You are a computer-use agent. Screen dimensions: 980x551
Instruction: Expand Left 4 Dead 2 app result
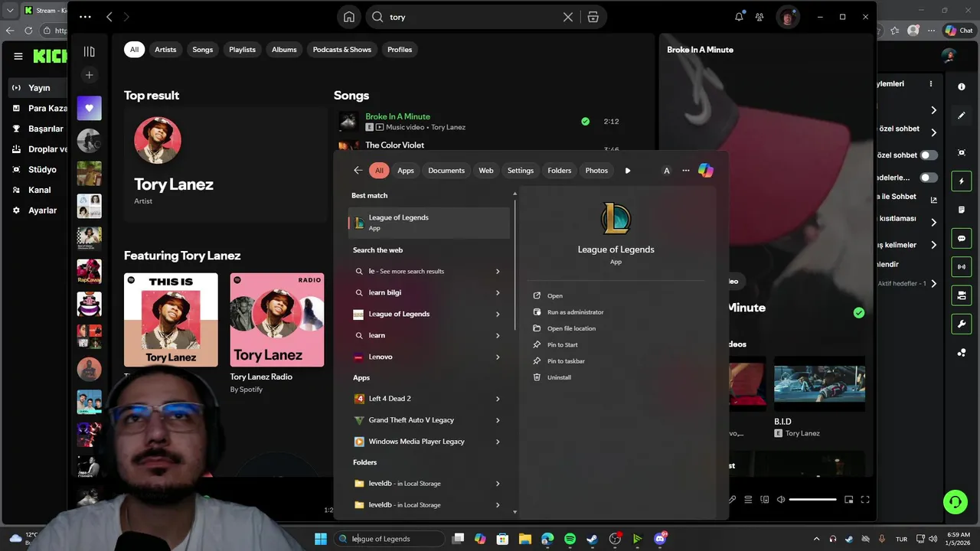tap(498, 399)
